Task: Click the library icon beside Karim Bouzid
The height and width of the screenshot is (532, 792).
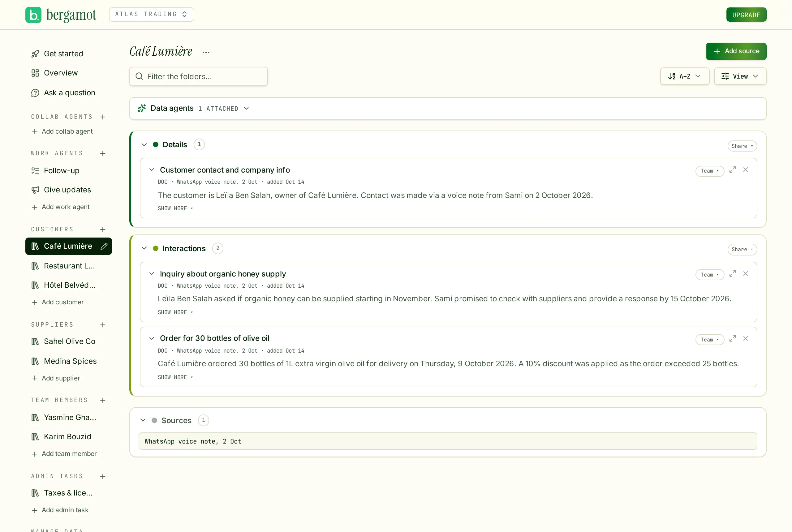Action: click(x=35, y=437)
